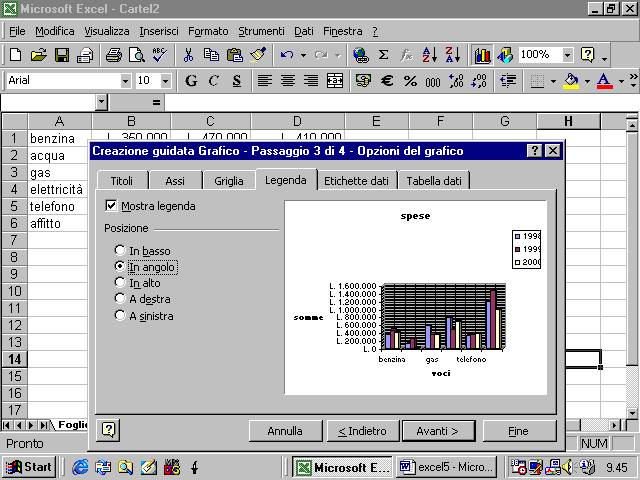Center text alignment icon
Screen dimensions: 640x480
[288, 81]
